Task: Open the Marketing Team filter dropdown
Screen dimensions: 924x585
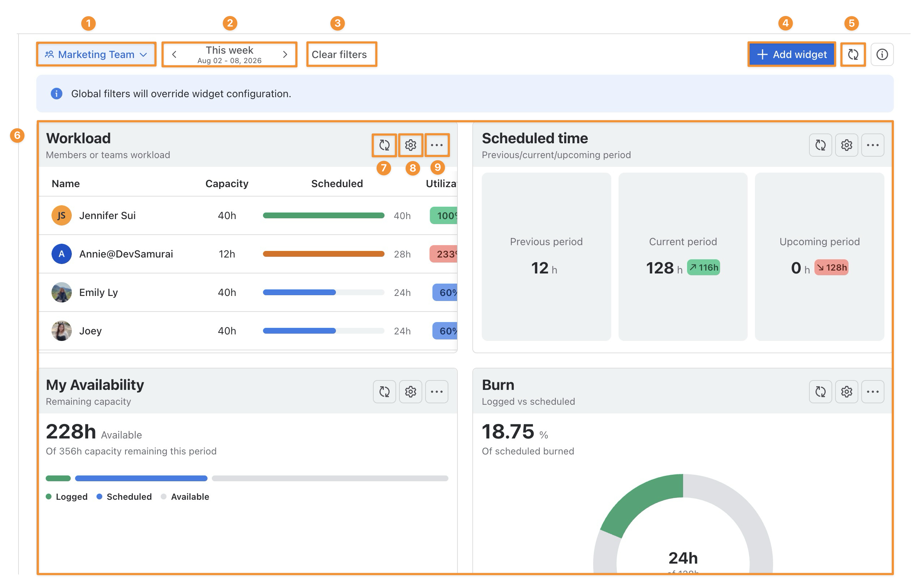Action: (x=96, y=54)
